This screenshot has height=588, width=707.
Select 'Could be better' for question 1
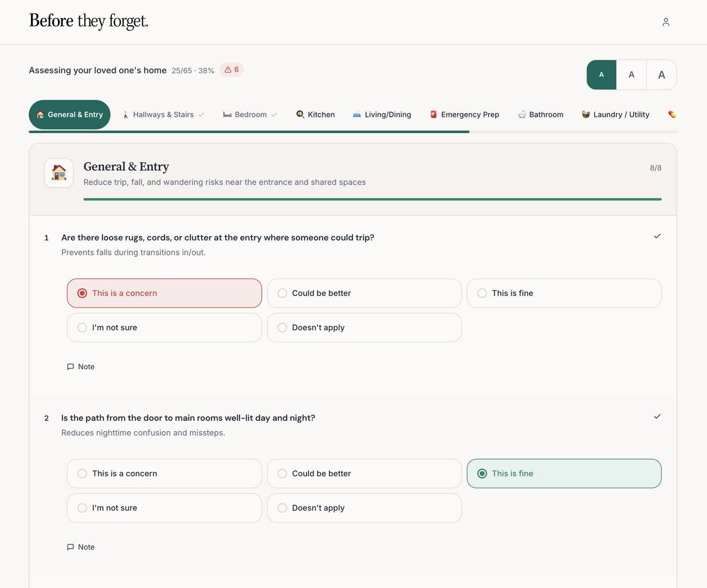(x=364, y=293)
